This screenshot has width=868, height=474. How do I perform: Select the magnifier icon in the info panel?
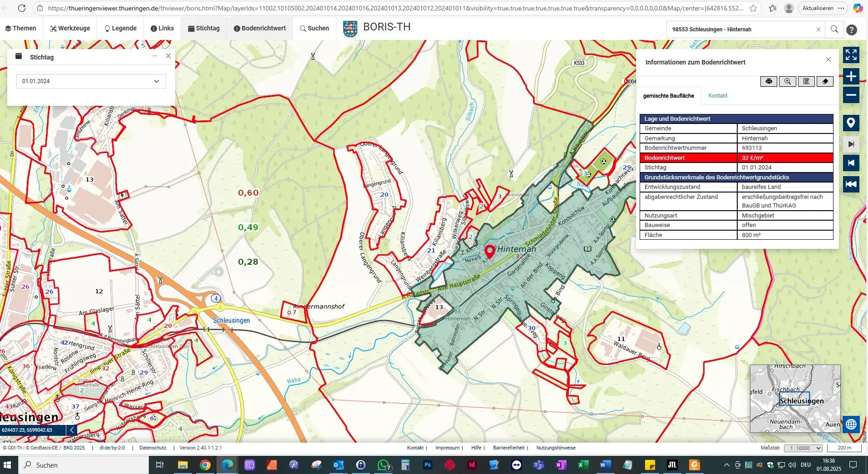pos(788,81)
